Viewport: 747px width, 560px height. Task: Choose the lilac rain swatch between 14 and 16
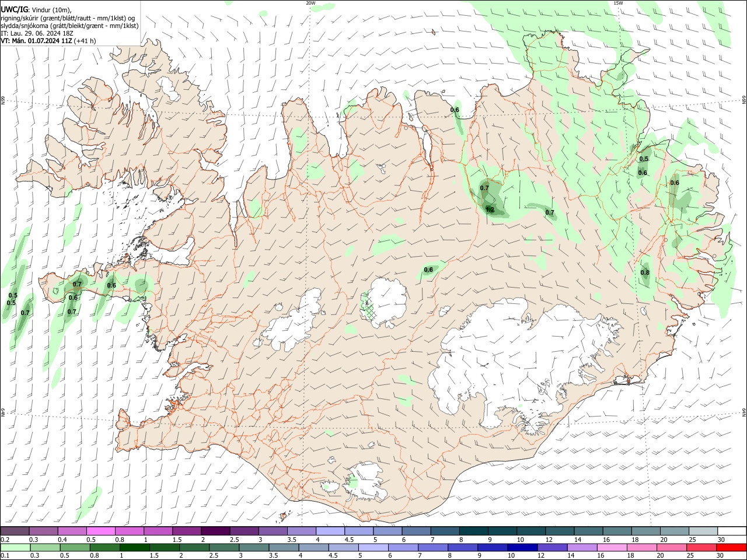(x=581, y=547)
